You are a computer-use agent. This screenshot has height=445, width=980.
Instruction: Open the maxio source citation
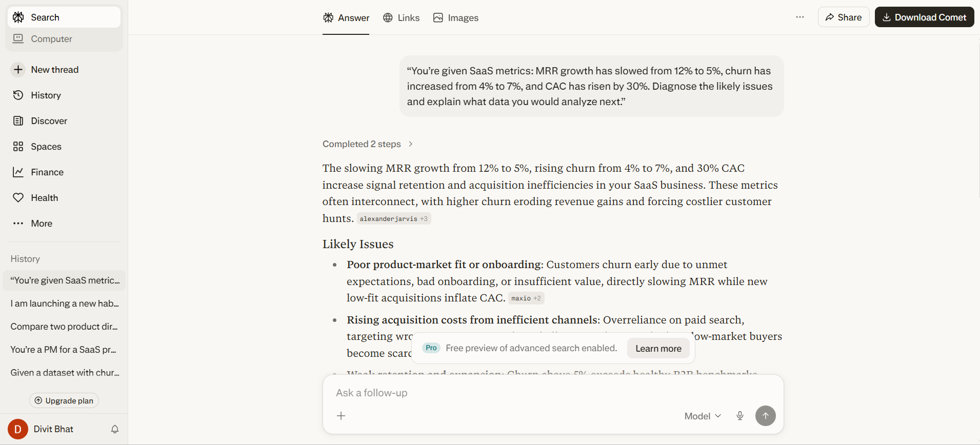[x=526, y=298]
